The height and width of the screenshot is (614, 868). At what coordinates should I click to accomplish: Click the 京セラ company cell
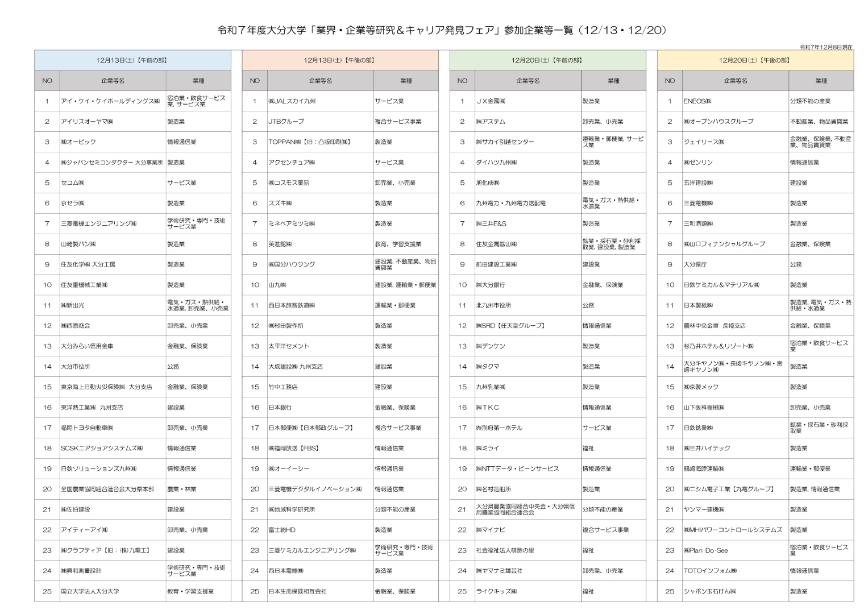coord(73,204)
